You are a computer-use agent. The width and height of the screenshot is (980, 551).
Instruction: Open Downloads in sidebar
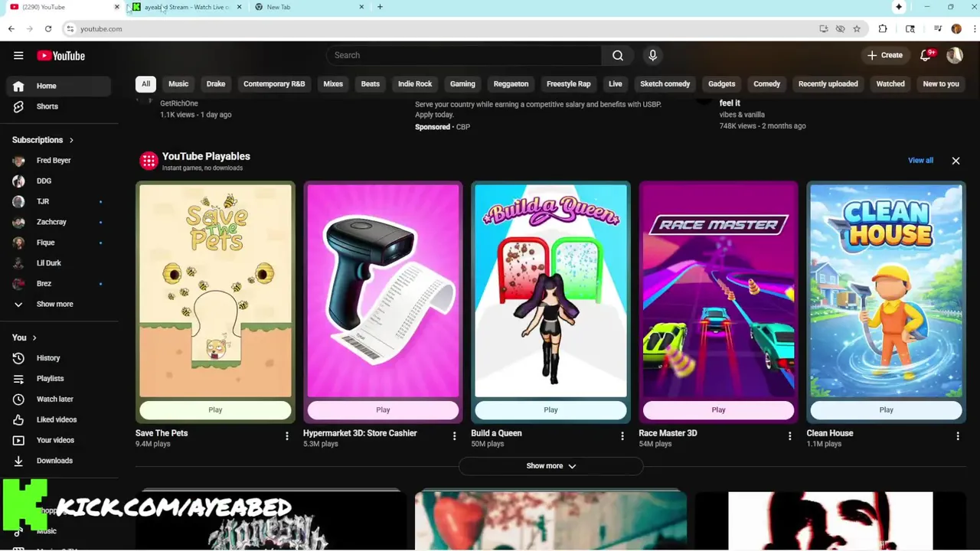[59, 461]
